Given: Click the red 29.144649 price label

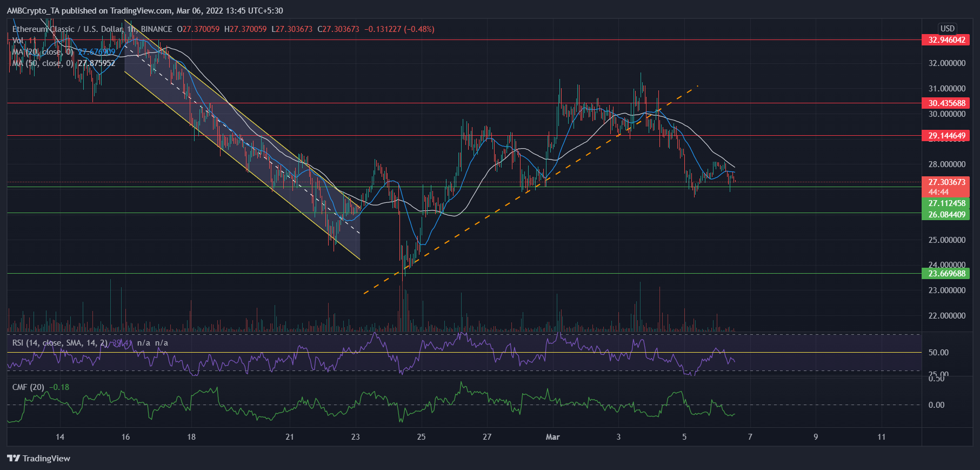Looking at the screenshot, I should (x=946, y=136).
